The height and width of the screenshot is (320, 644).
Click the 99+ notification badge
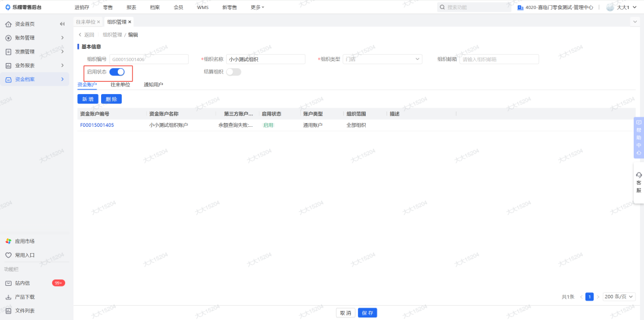(59, 283)
